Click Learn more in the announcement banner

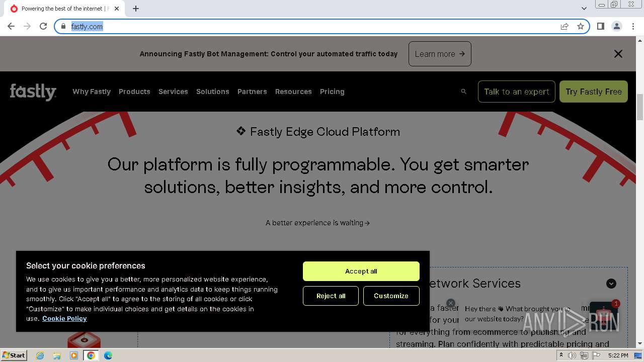coord(440,54)
